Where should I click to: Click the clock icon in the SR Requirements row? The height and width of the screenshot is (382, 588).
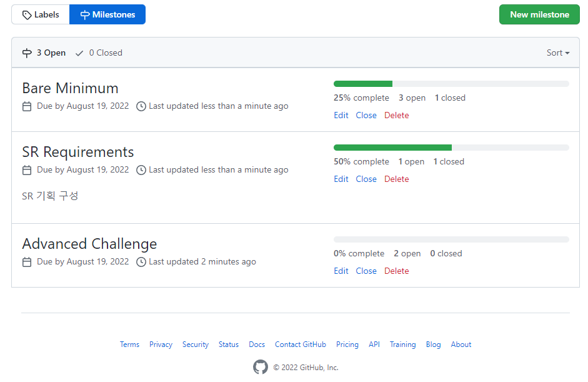click(141, 170)
